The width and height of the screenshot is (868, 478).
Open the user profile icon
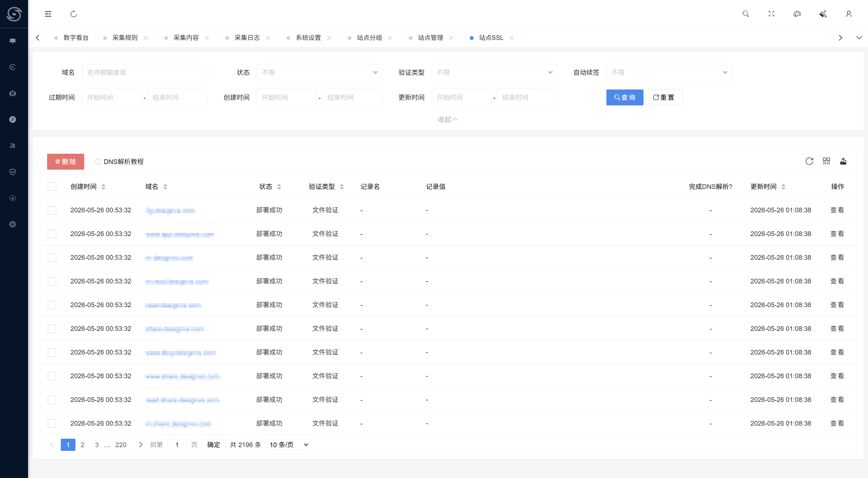(849, 14)
